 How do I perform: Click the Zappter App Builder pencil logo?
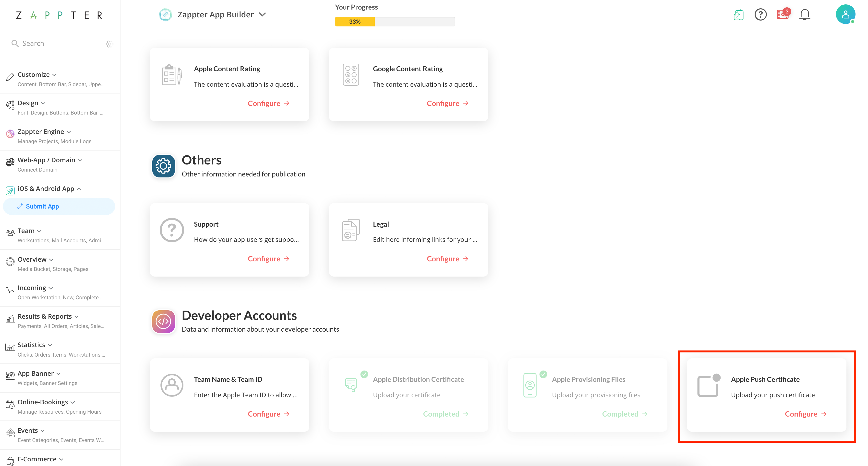point(165,14)
